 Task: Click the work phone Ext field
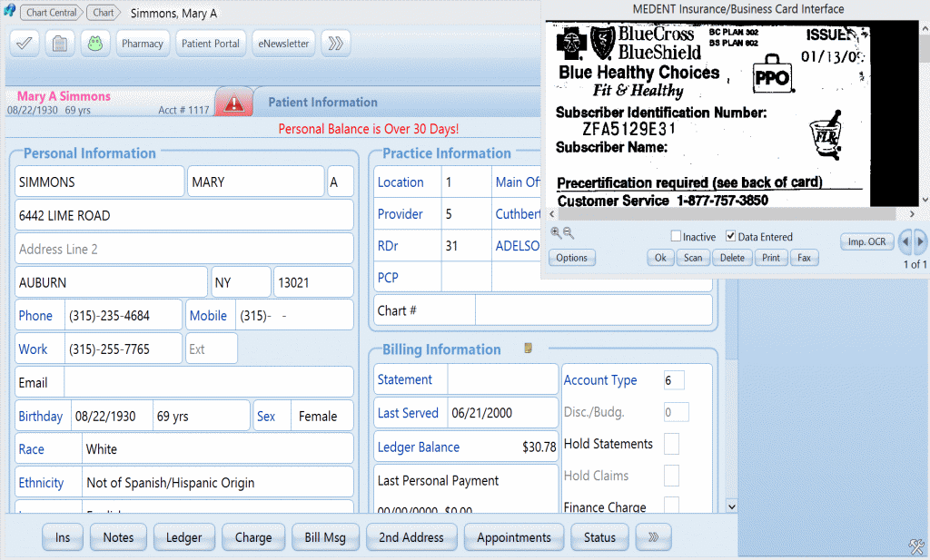click(212, 349)
